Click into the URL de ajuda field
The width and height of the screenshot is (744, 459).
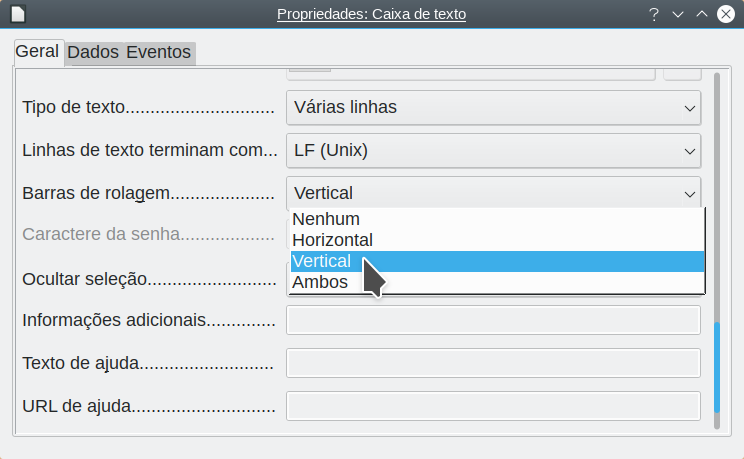[x=493, y=406]
